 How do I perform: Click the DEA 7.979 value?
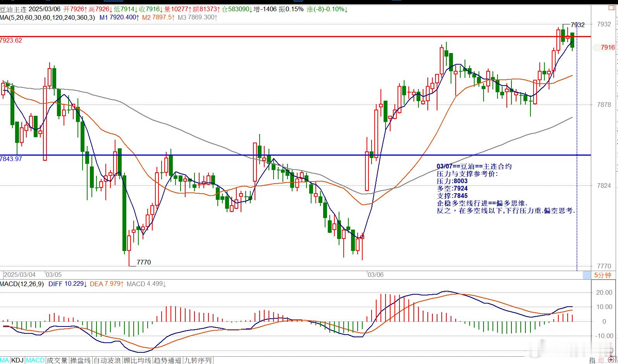click(107, 284)
